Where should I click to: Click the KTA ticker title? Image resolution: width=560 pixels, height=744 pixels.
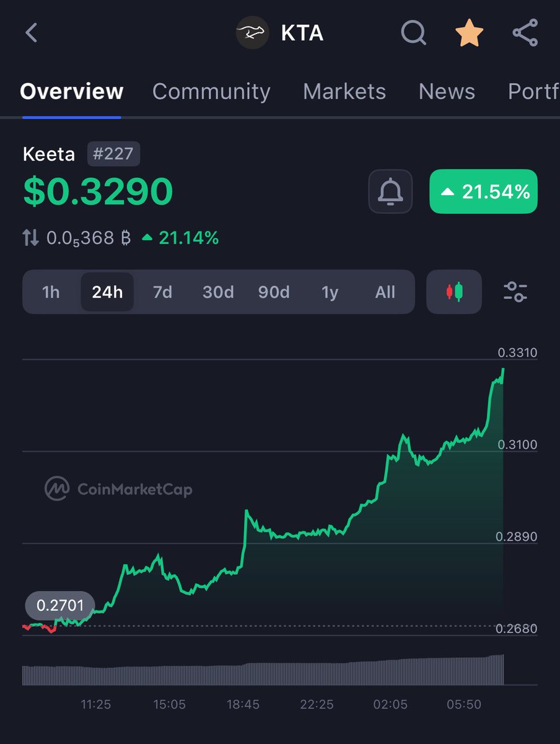click(302, 33)
